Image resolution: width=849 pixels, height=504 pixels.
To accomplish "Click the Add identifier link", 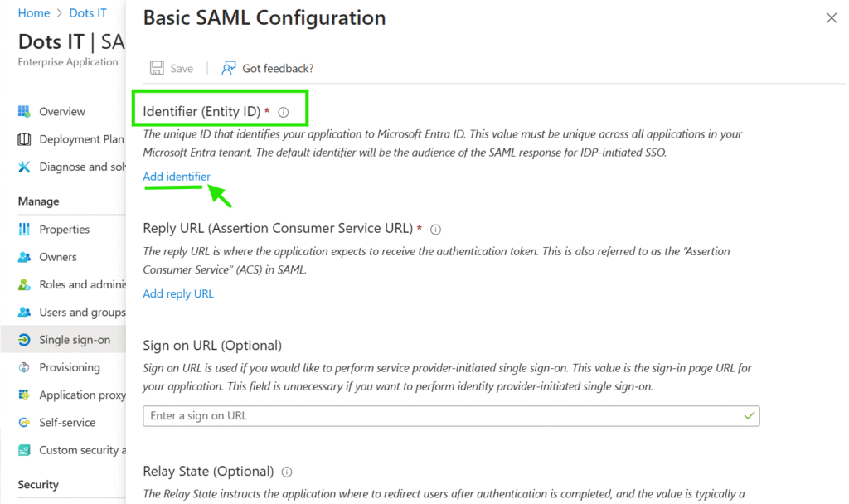I will [x=177, y=177].
